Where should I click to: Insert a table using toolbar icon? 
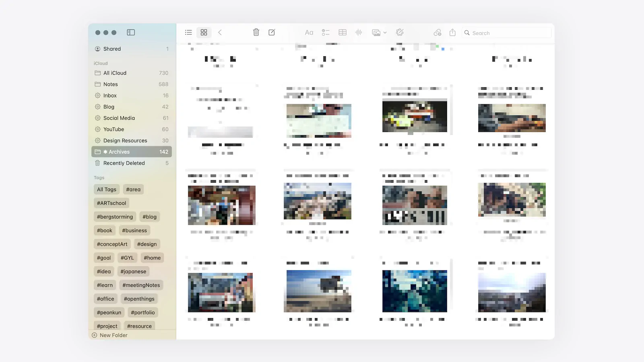tap(343, 33)
